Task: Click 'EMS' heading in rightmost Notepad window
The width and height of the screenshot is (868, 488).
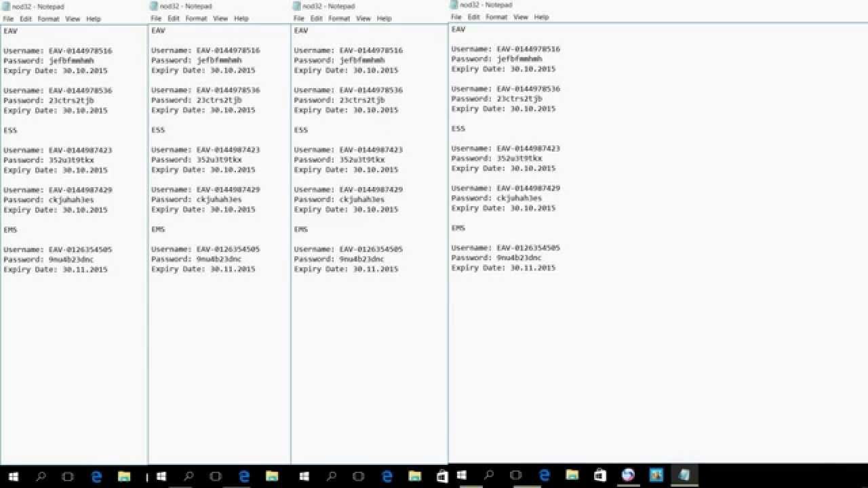Action: (x=458, y=228)
